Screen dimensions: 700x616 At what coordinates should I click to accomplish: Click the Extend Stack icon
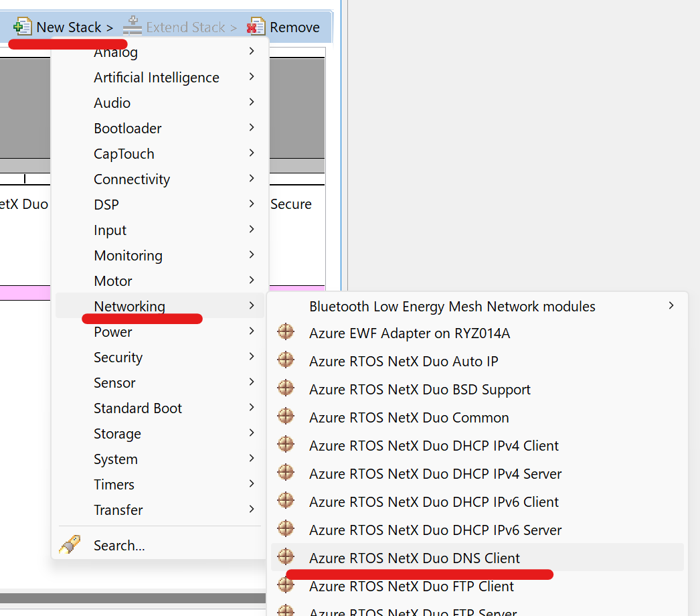[132, 26]
